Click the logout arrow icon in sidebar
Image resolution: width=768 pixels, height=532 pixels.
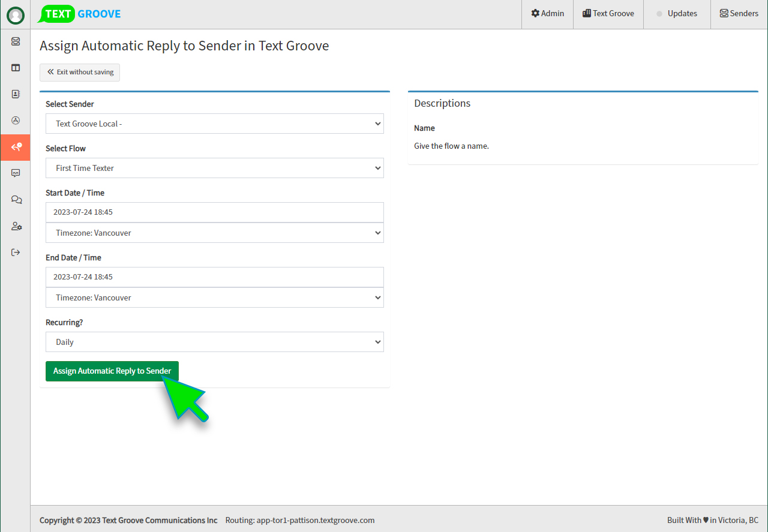16,253
